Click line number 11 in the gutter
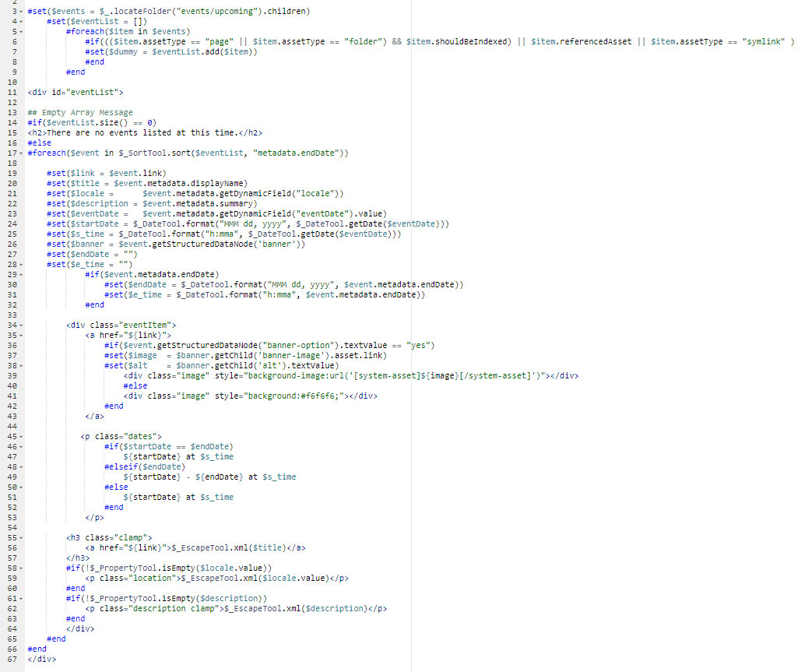805x672 pixels. 12,93
